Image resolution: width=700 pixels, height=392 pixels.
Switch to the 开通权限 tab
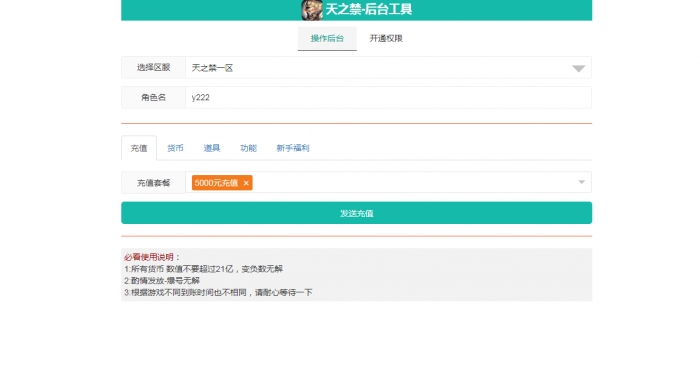pos(386,38)
